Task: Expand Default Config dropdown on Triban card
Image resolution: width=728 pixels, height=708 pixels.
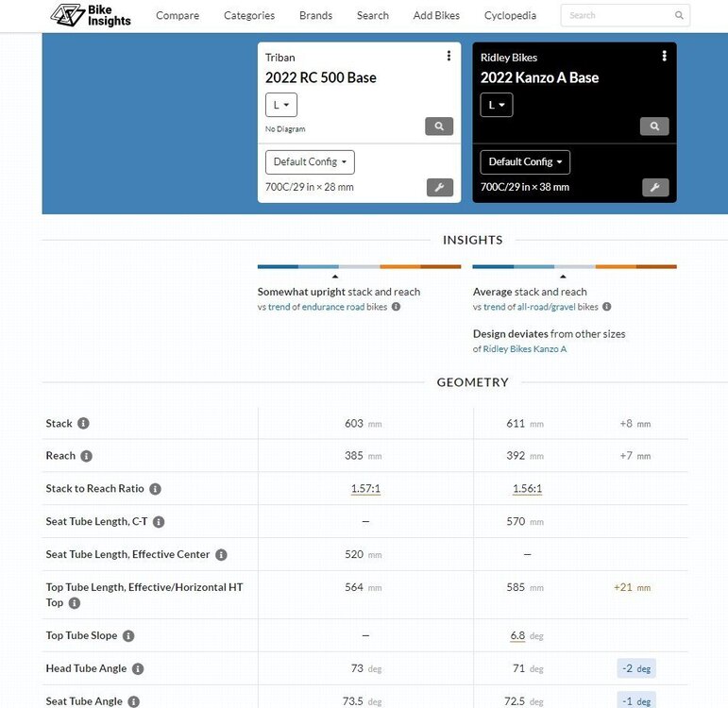Action: [x=310, y=161]
